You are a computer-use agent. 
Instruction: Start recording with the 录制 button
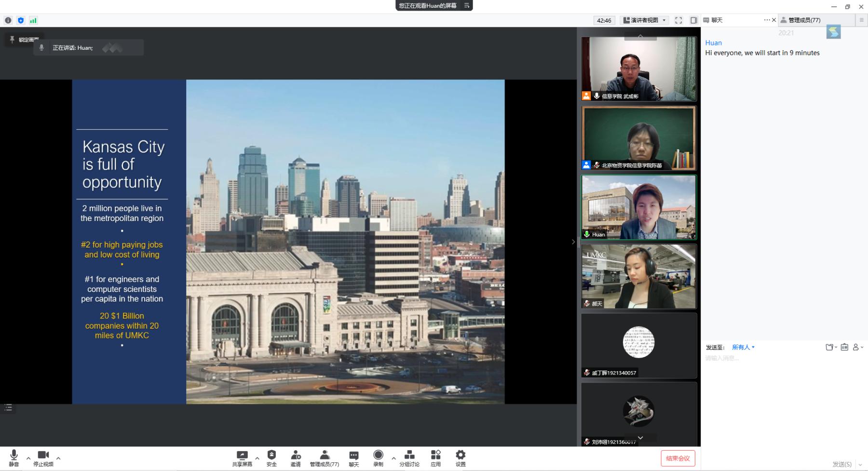pos(378,458)
